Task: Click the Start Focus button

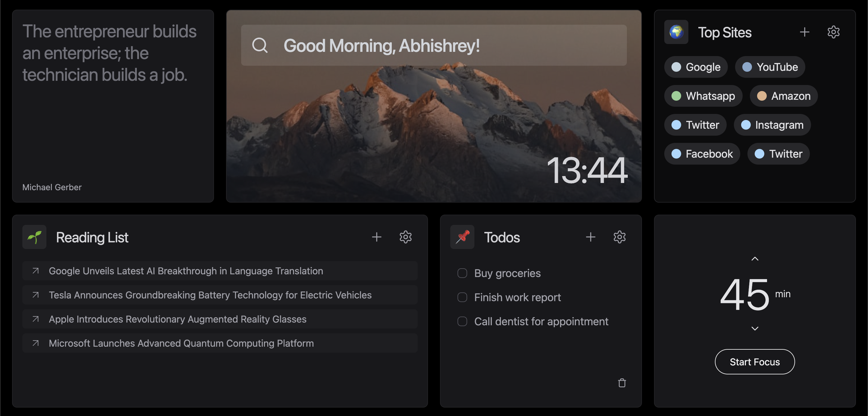Action: click(x=754, y=362)
